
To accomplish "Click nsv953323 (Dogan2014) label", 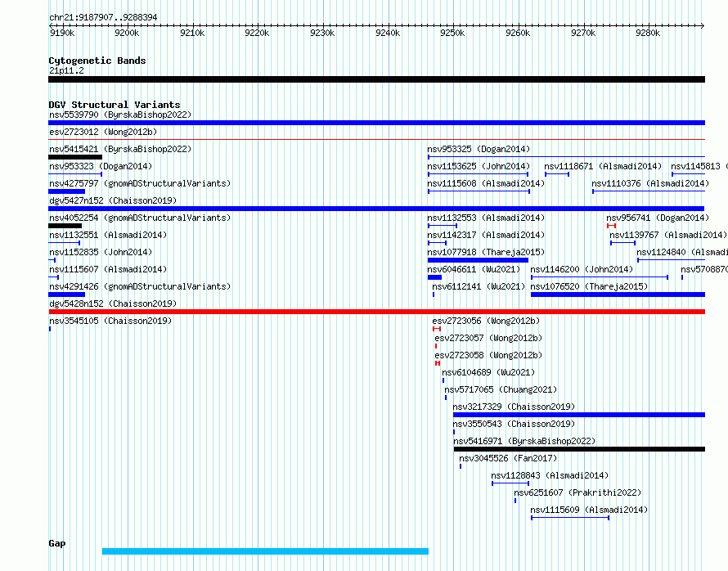I will pos(101,166).
